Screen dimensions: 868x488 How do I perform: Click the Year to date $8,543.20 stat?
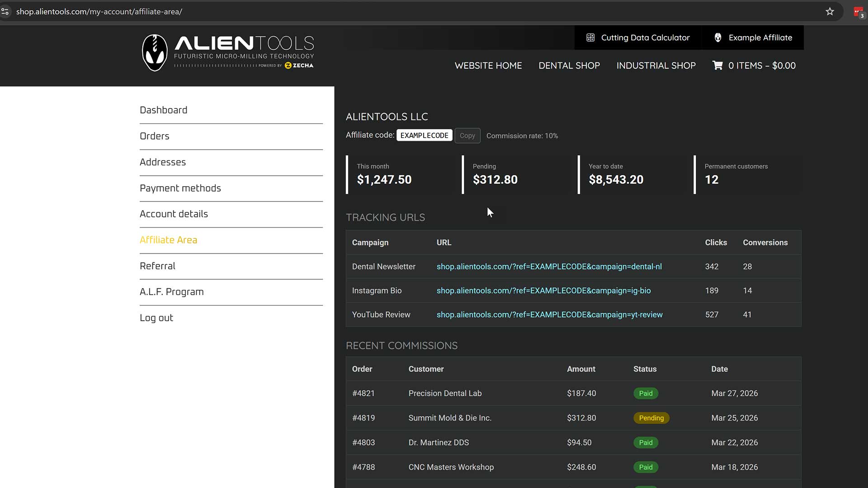coord(632,174)
